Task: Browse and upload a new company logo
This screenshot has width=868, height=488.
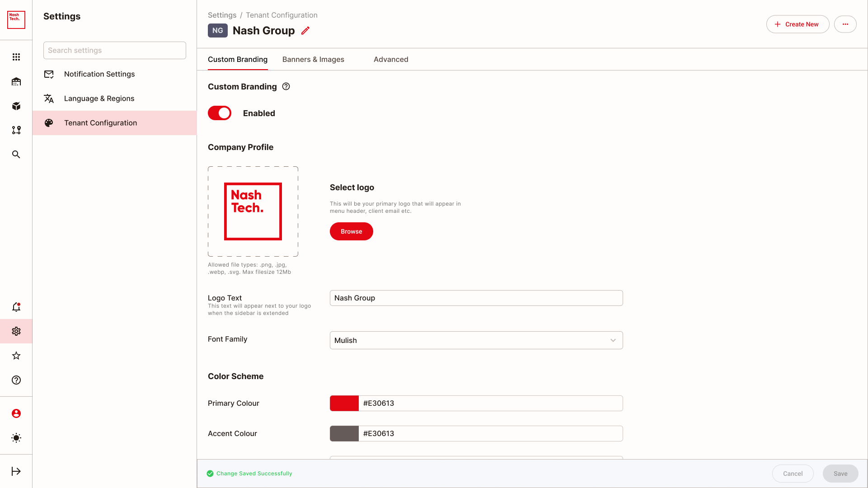Action: [352, 231]
